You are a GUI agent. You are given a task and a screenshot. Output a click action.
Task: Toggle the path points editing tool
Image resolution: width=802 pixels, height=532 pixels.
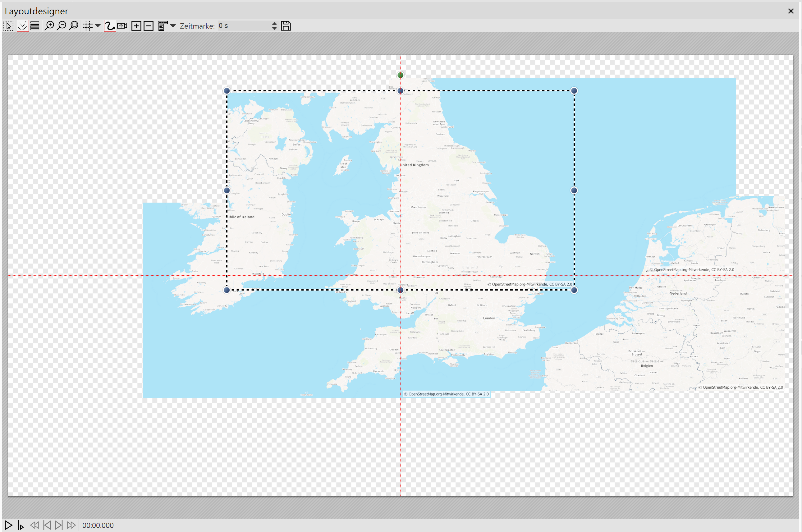(22, 25)
